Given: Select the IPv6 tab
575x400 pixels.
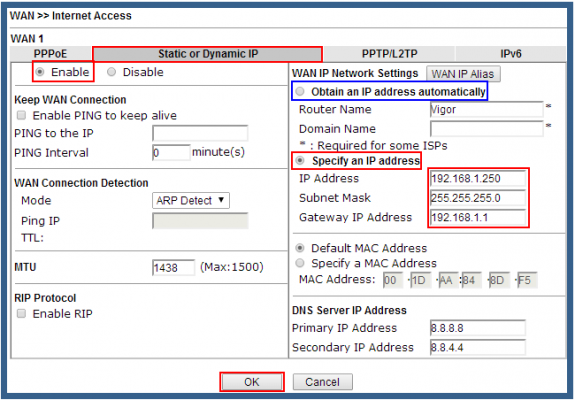Looking at the screenshot, I should click(x=510, y=54).
